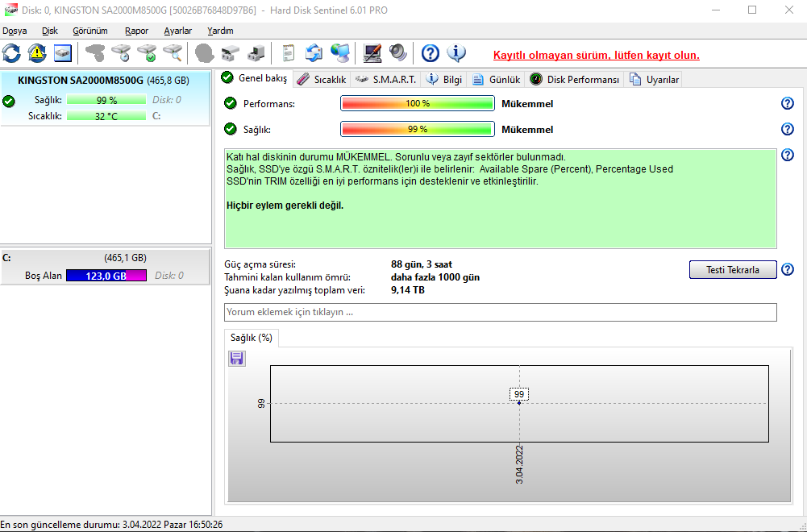This screenshot has width=807, height=532.
Task: Click the help icon beside Sağlık row
Action: (x=788, y=129)
